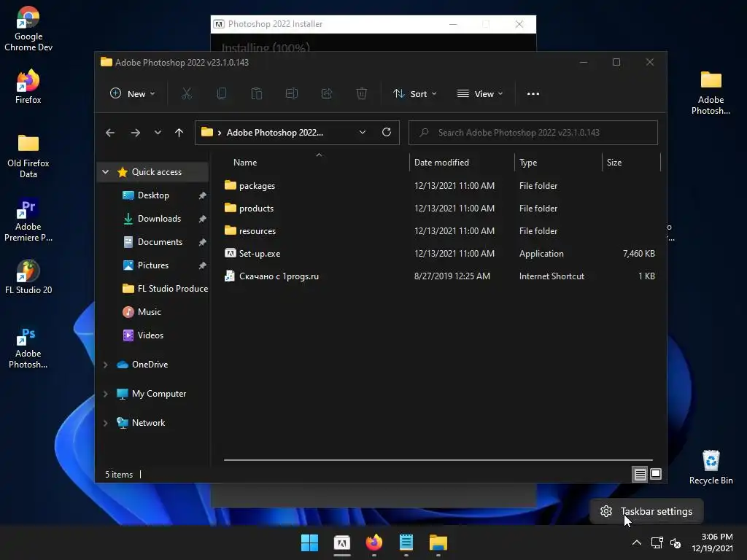Open the Adobe installer taskbar icon
The image size is (747, 560).
coord(342,542)
